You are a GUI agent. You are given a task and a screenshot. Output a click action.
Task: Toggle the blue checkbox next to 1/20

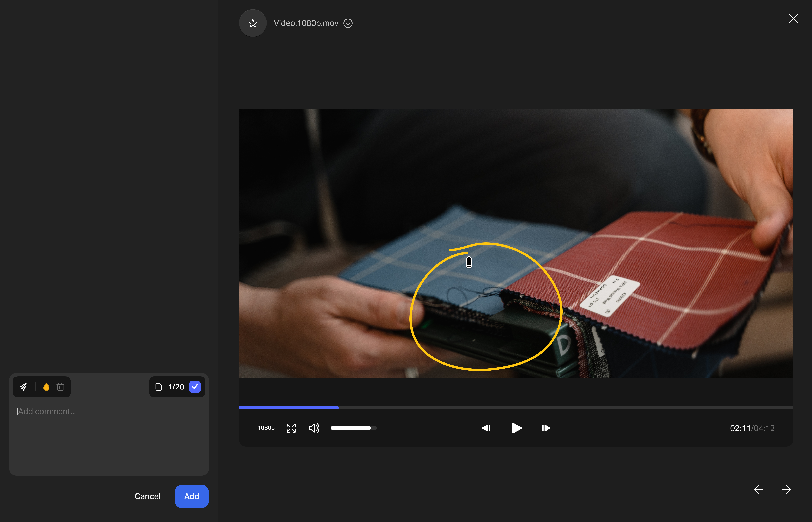pyautogui.click(x=195, y=387)
